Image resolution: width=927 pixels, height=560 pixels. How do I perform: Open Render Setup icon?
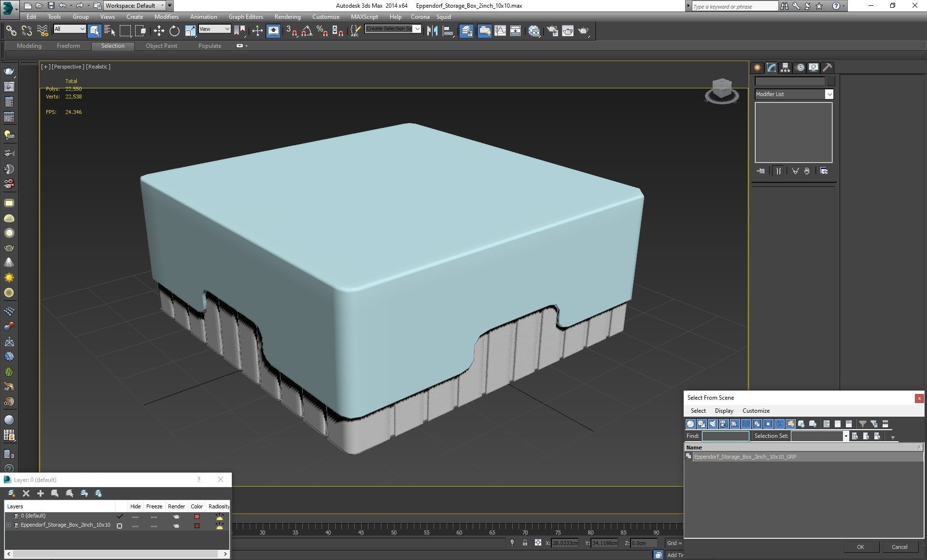pos(552,31)
